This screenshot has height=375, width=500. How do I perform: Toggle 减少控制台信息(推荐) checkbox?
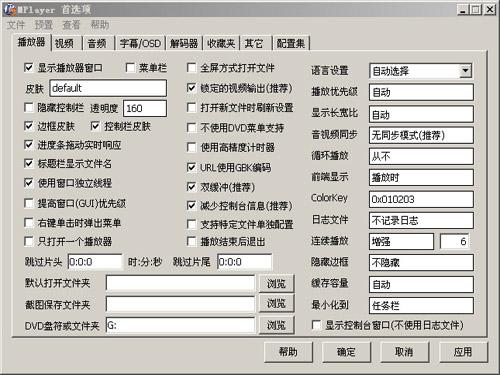(191, 206)
